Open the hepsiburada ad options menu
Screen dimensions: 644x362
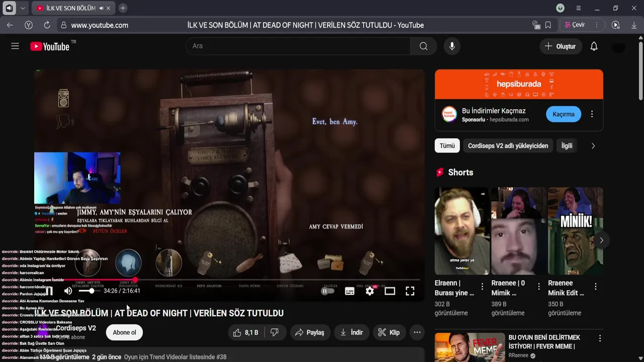[x=592, y=114]
